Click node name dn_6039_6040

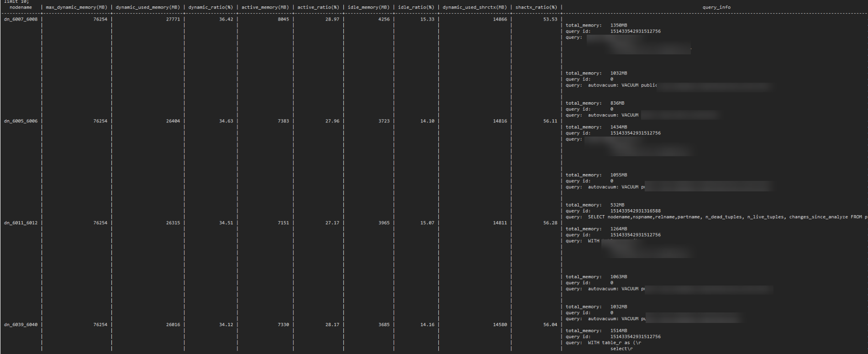(21, 325)
